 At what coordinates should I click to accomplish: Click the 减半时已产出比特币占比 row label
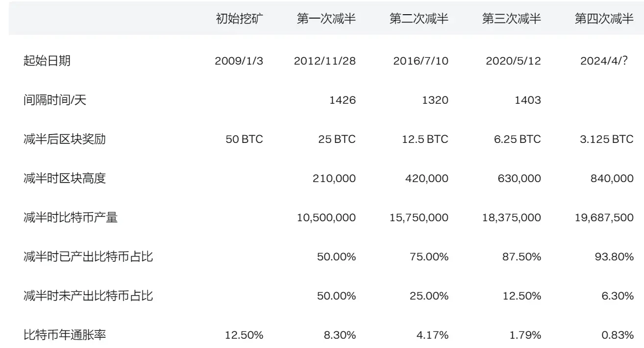(88, 257)
